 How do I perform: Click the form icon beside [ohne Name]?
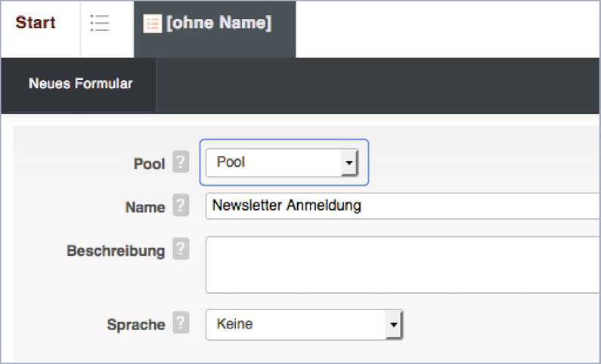click(x=152, y=24)
